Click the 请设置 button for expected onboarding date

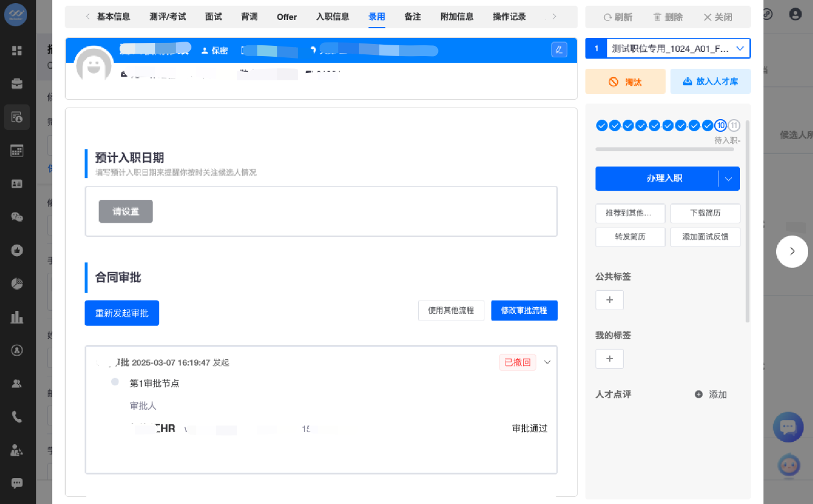[126, 211]
